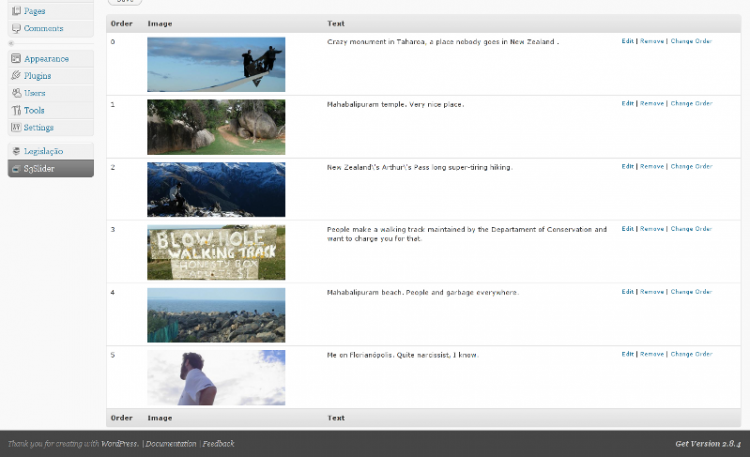Change order of walking track slide
The width and height of the screenshot is (750, 457).
click(691, 229)
